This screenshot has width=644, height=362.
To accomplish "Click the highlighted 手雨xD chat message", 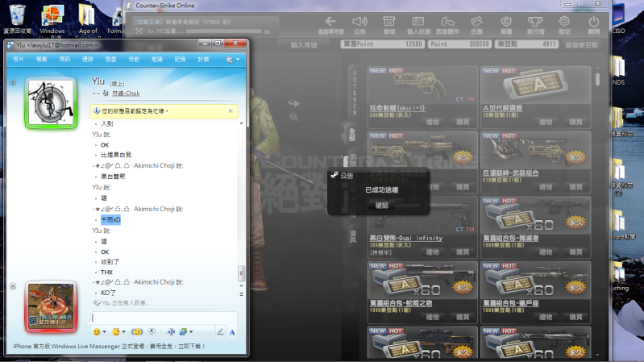I will pyautogui.click(x=110, y=220).
